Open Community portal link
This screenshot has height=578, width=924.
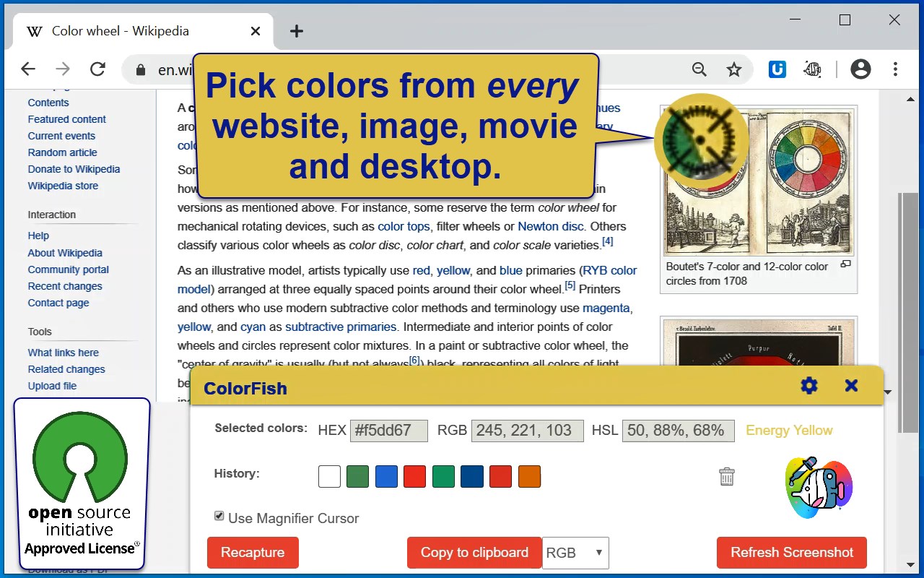[x=69, y=269]
